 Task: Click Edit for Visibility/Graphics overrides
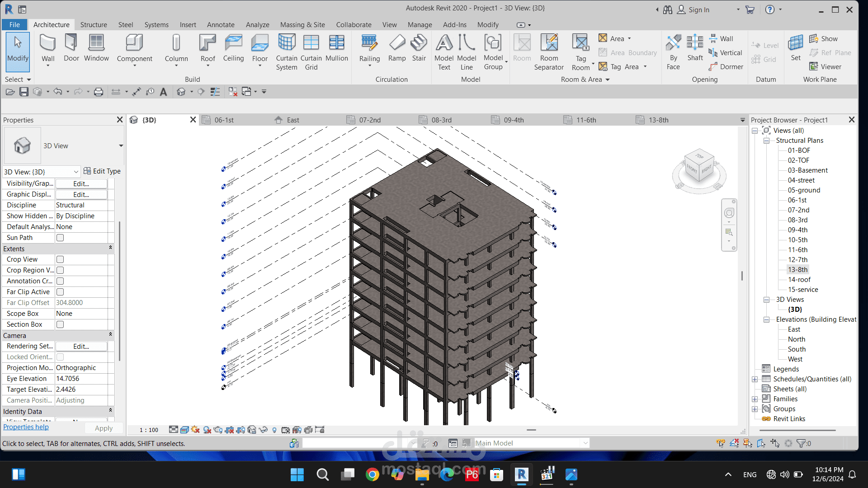click(x=81, y=183)
